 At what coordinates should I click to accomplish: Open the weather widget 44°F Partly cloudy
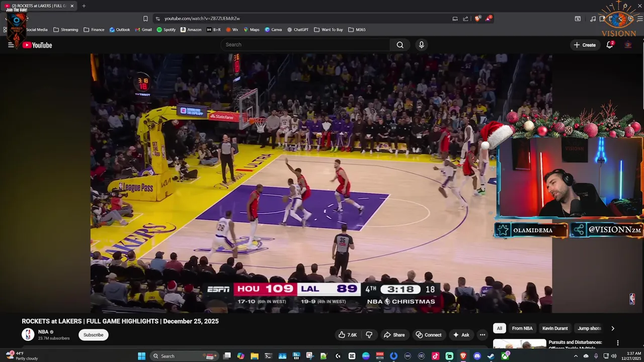pyautogui.click(x=22, y=356)
